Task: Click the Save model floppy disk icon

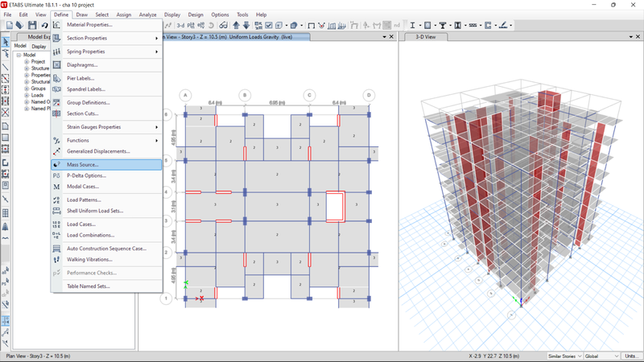Action: click(32, 26)
